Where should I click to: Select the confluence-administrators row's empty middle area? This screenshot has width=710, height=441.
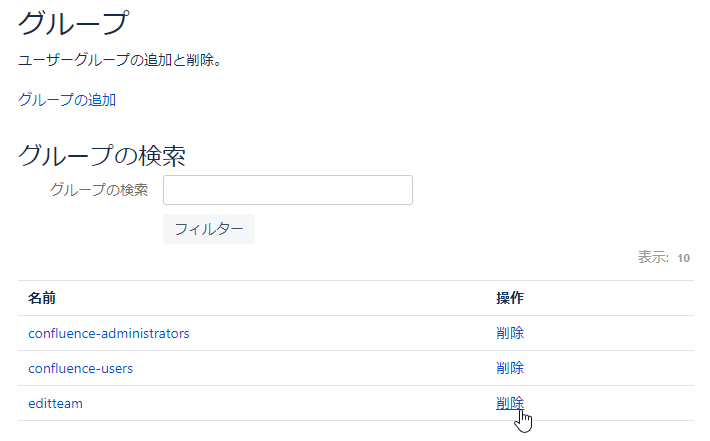point(340,333)
